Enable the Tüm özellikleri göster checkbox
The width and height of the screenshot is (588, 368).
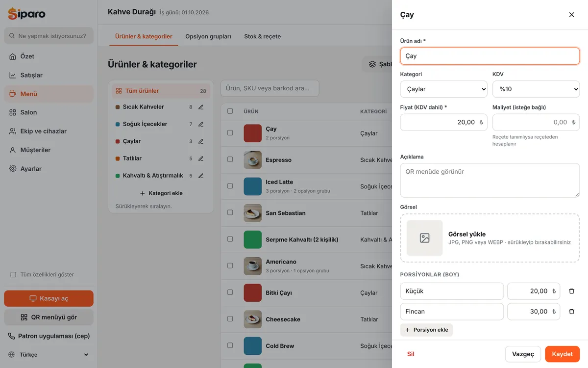pyautogui.click(x=13, y=275)
